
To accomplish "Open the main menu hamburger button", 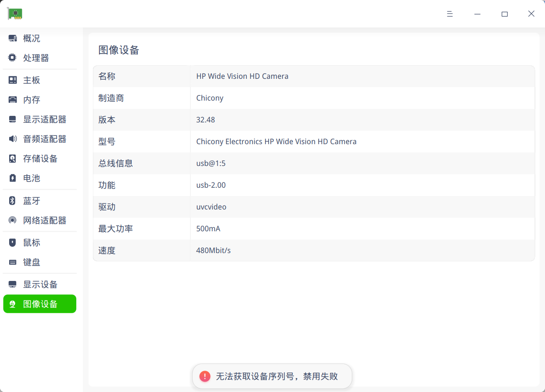I will 450,14.
